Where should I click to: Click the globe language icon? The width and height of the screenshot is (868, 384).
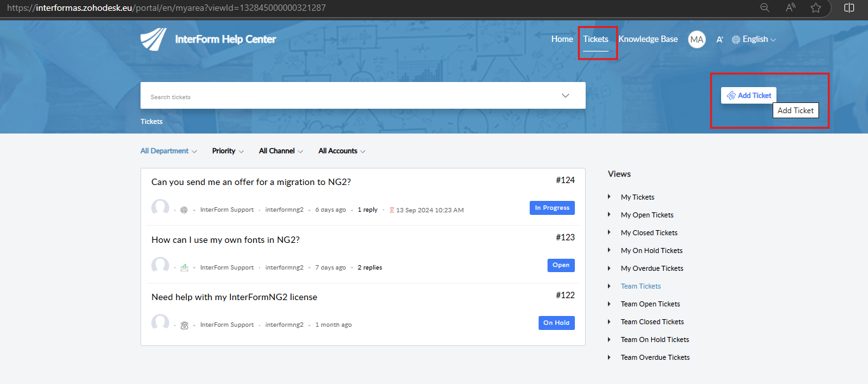(736, 39)
